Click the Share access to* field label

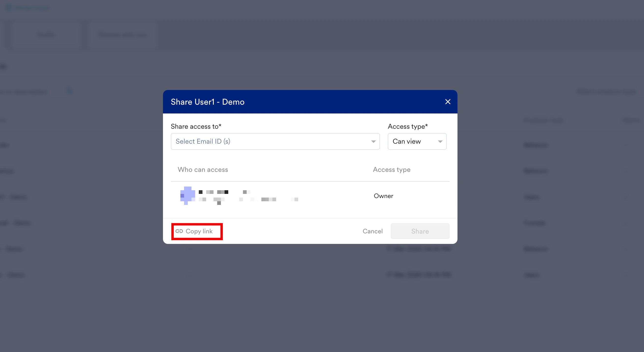(196, 126)
